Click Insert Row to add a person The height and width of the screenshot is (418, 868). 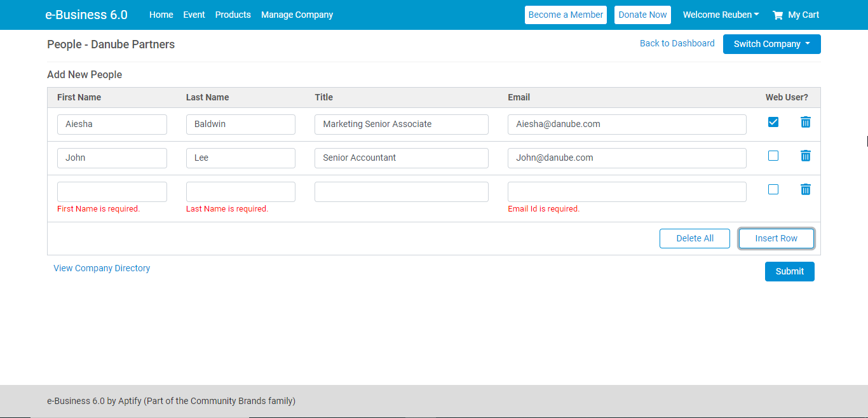[x=776, y=238]
